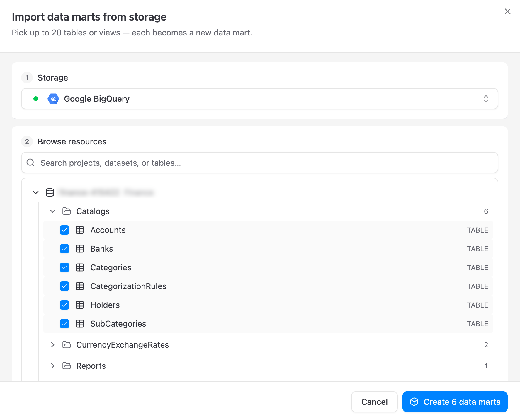Click the Banks table name

[x=102, y=249]
